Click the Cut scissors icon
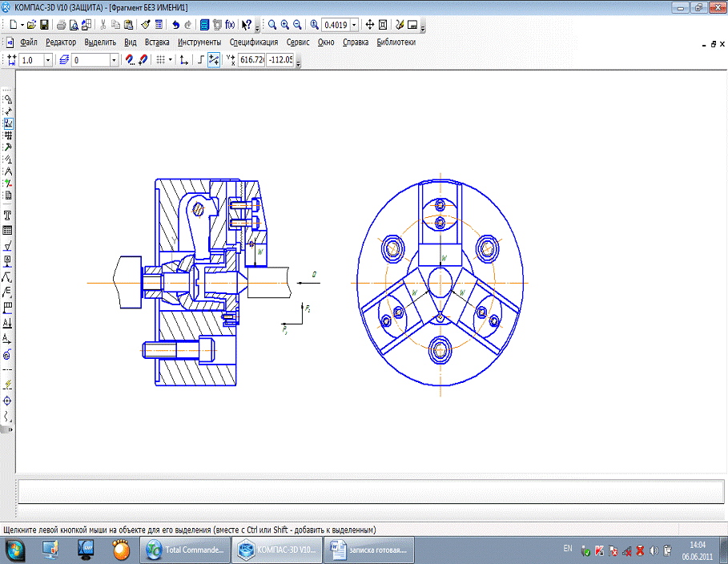 [x=103, y=25]
